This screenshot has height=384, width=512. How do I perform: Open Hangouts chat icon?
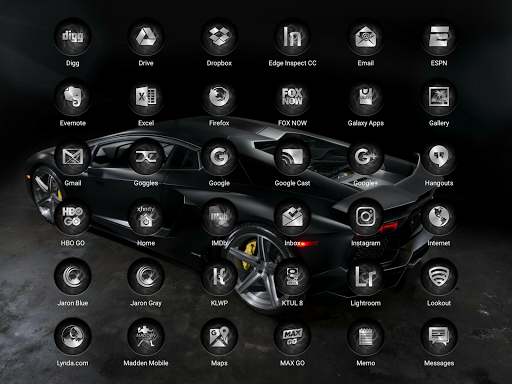point(439,157)
